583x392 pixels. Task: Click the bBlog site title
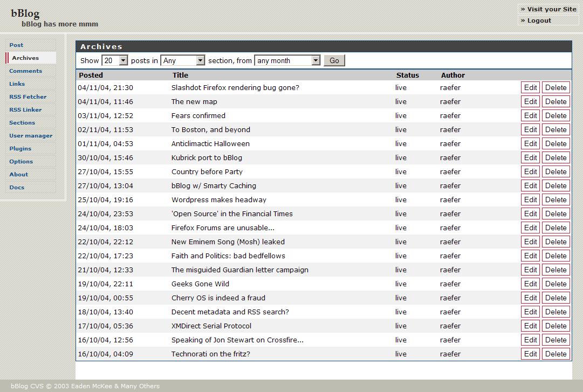[x=25, y=13]
